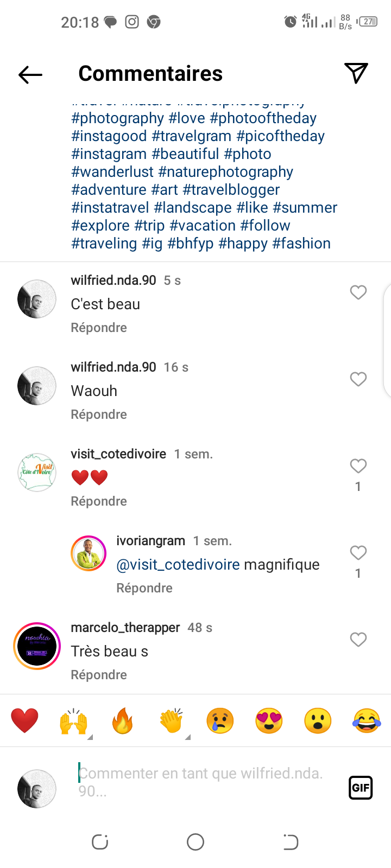391x868 pixels.
Task: Reply to ivoriangram's magnifique comment
Action: (x=144, y=588)
